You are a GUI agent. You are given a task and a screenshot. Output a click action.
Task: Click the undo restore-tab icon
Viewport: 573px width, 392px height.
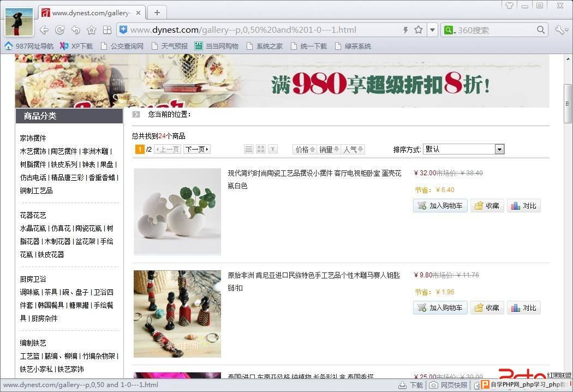click(x=76, y=30)
